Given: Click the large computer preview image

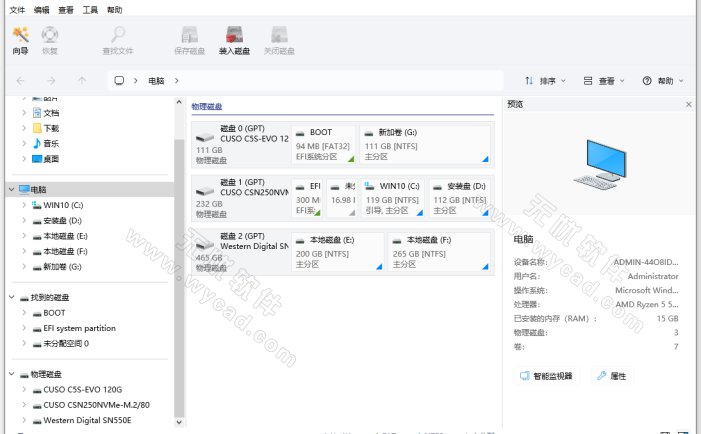Looking at the screenshot, I should (601, 164).
